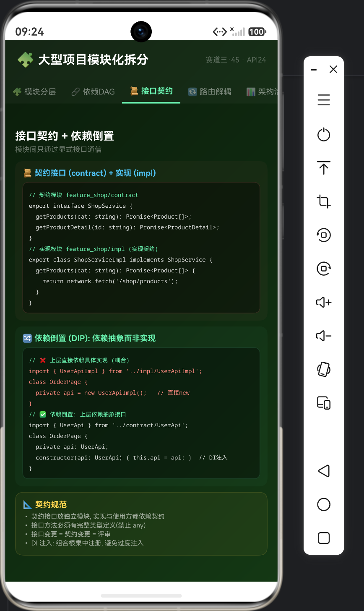
Task: Tap the battery 100 status icon
Action: pos(257,32)
